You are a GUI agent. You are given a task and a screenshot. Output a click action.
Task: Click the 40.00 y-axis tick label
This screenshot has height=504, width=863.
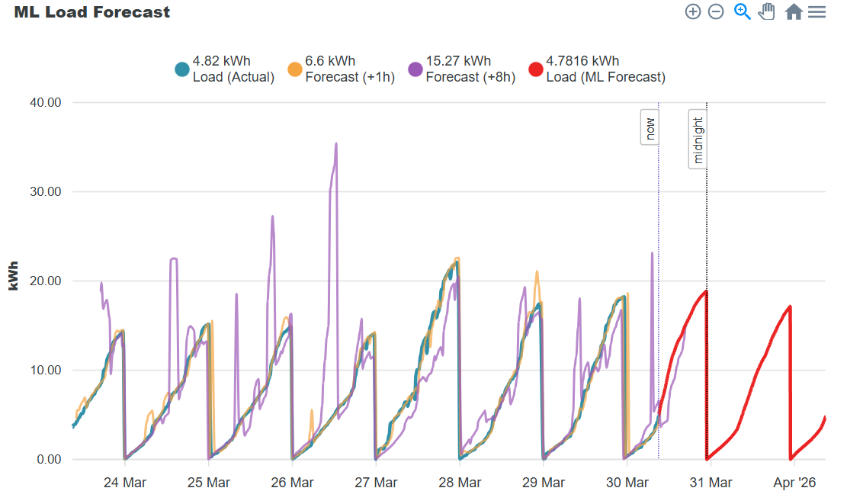coord(46,102)
